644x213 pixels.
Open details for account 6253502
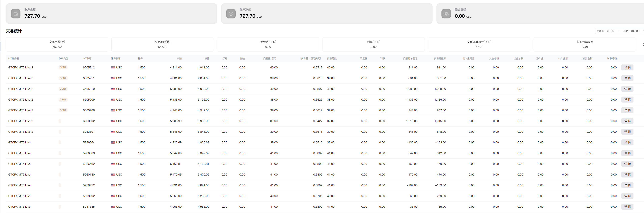[627, 121]
